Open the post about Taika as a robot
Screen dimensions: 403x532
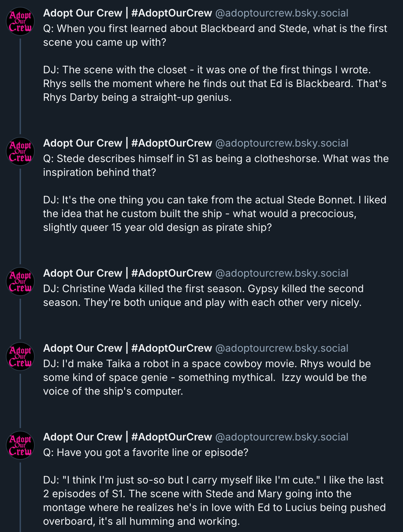(x=206, y=377)
